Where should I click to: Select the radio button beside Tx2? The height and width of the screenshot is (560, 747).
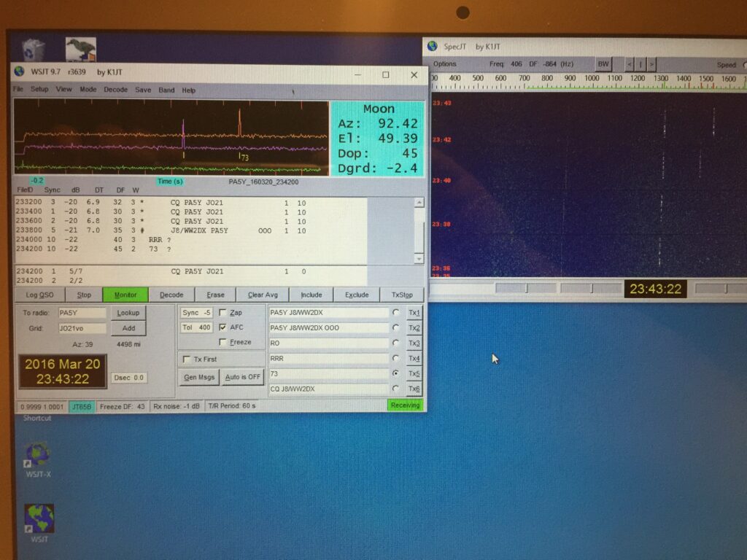[395, 327]
